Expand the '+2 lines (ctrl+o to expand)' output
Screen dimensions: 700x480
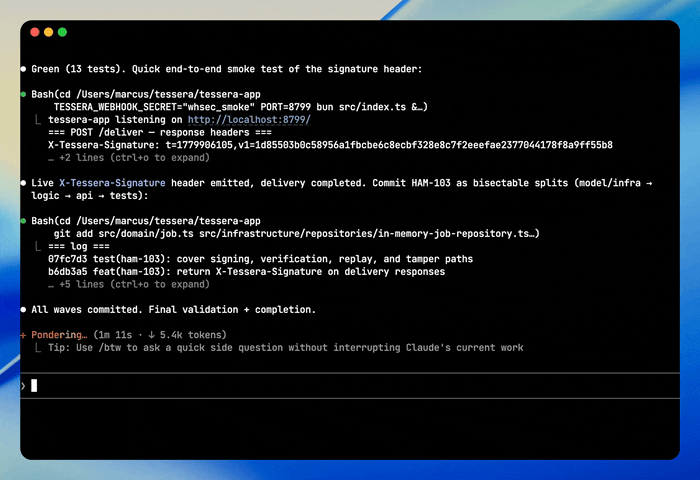click(x=129, y=158)
